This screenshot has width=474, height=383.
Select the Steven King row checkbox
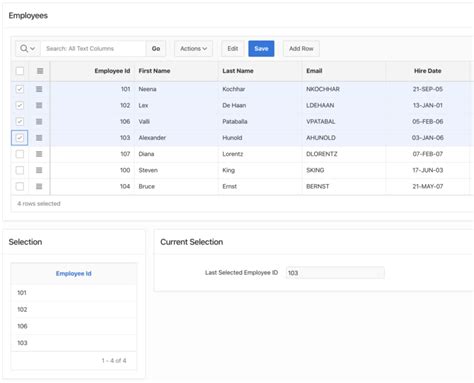20,170
